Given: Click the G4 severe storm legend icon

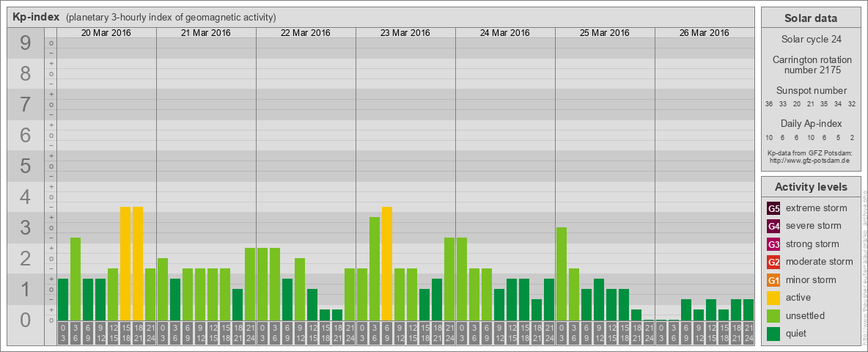Looking at the screenshot, I should click(773, 227).
